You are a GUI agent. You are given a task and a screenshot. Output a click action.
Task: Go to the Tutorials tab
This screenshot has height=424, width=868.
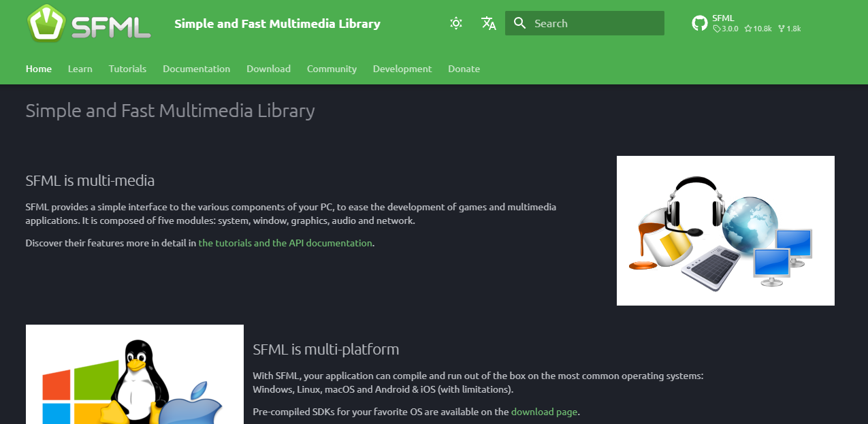coord(127,69)
